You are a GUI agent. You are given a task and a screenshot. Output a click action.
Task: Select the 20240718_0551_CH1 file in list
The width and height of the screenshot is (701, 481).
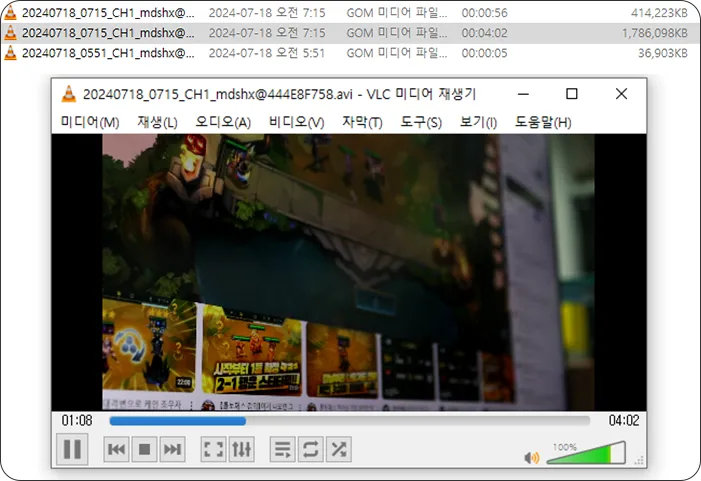[107, 52]
